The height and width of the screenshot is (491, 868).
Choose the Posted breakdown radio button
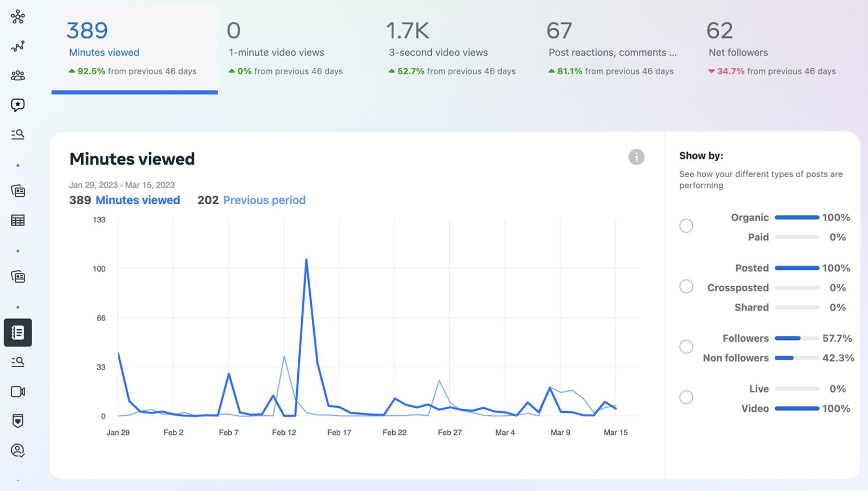point(686,286)
